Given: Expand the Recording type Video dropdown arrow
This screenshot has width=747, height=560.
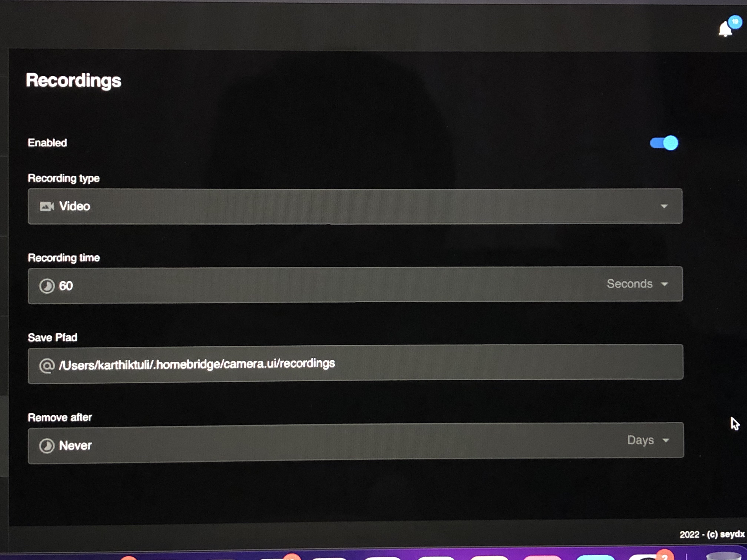Looking at the screenshot, I should coord(664,206).
